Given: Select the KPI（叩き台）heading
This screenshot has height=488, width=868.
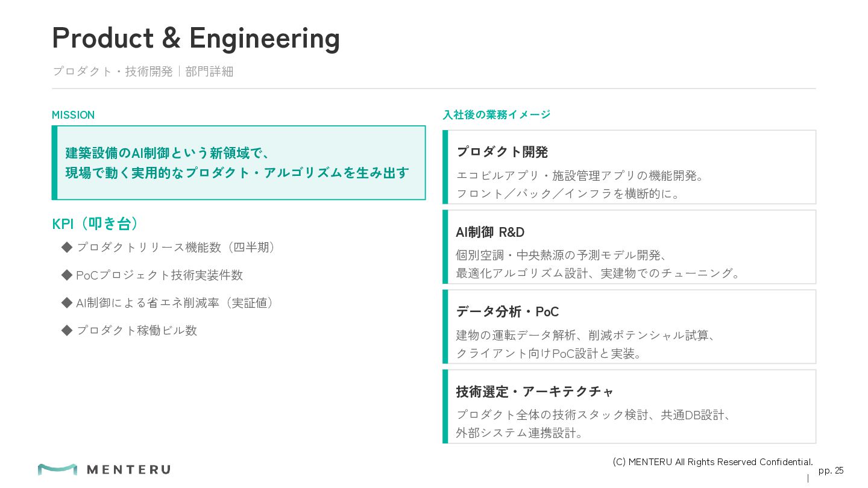Looking at the screenshot, I should tap(95, 224).
